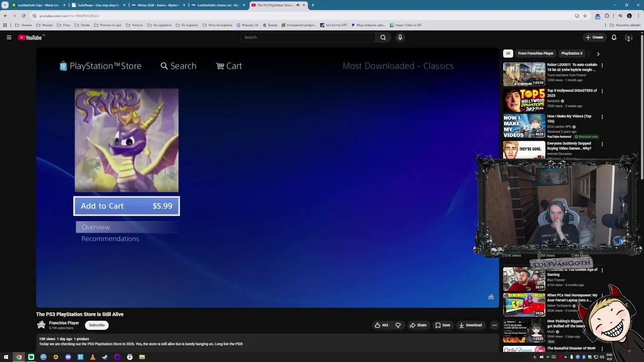Open Top 5 Hollywood Disasters thumbnail

(x=524, y=100)
